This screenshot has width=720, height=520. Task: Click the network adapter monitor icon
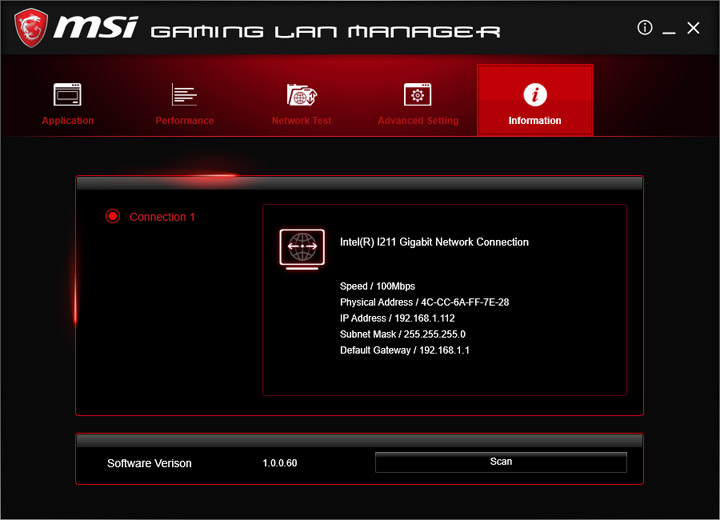coord(302,249)
